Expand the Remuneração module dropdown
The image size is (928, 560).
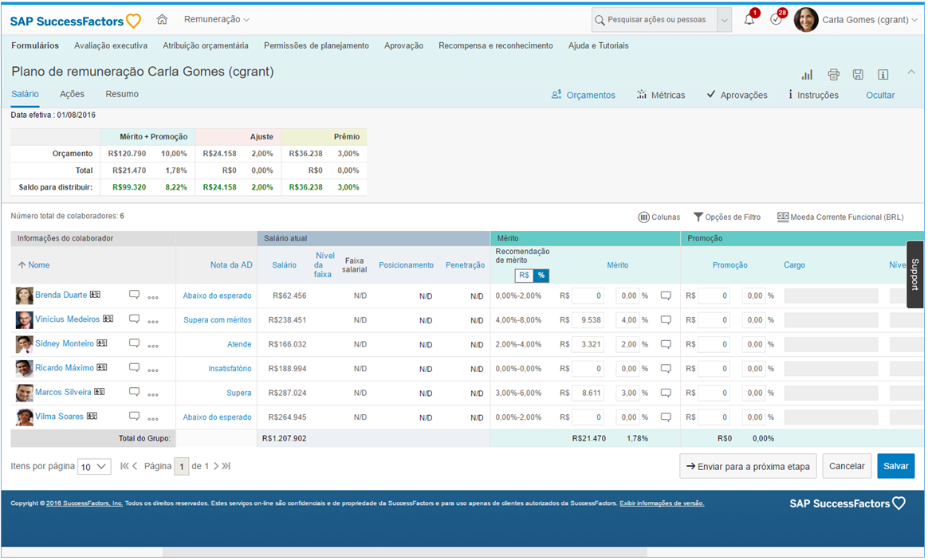click(x=217, y=19)
